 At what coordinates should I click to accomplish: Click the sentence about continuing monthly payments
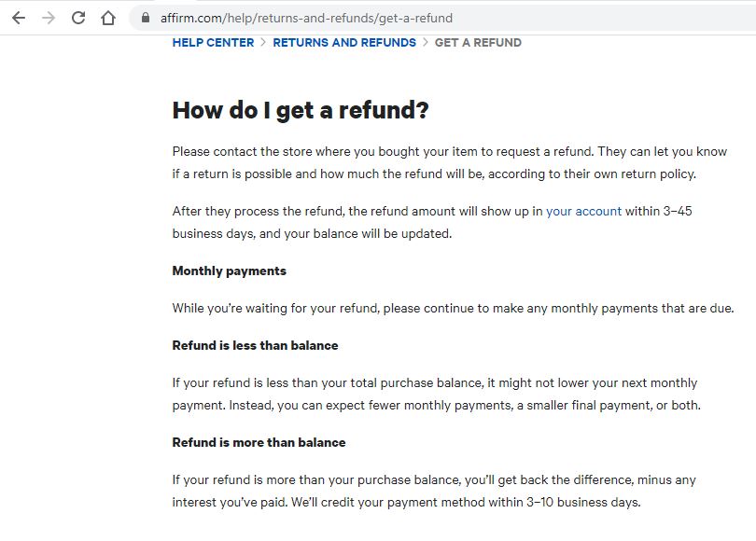coord(453,309)
